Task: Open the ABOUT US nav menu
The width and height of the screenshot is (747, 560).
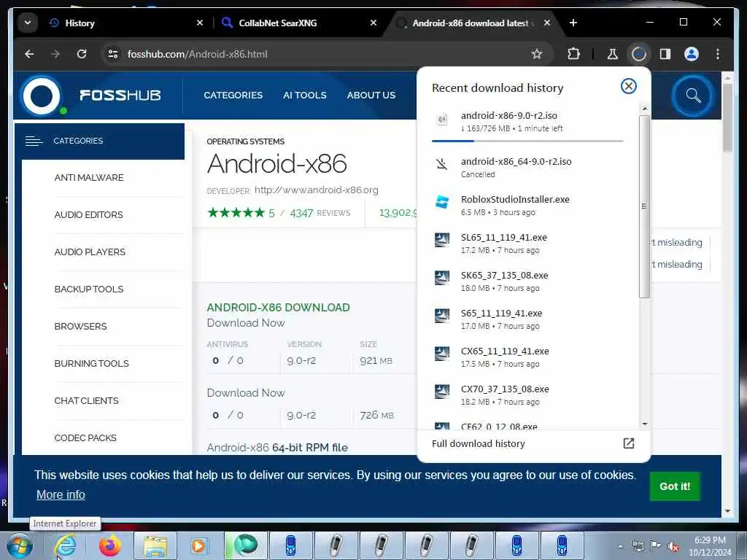Action: (x=371, y=96)
